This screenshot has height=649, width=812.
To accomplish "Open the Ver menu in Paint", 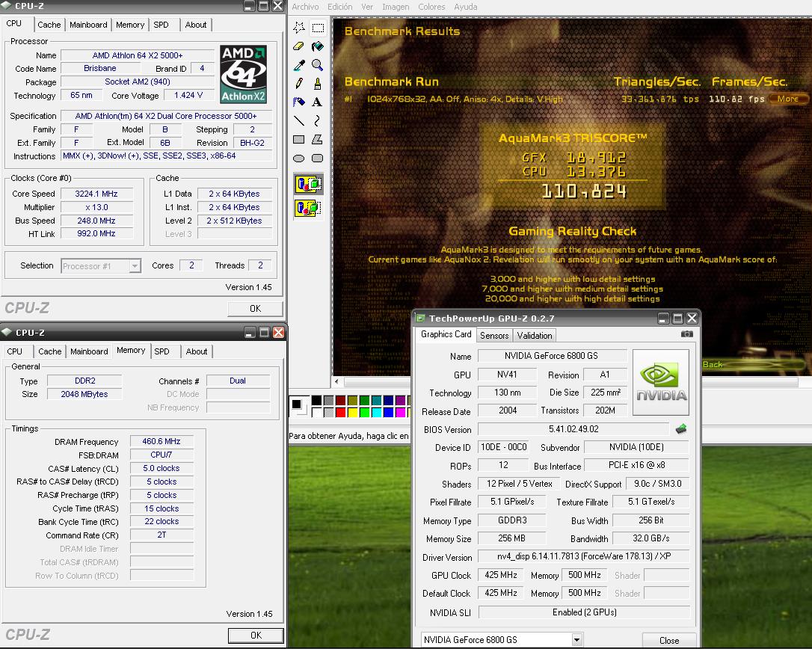I will [367, 7].
